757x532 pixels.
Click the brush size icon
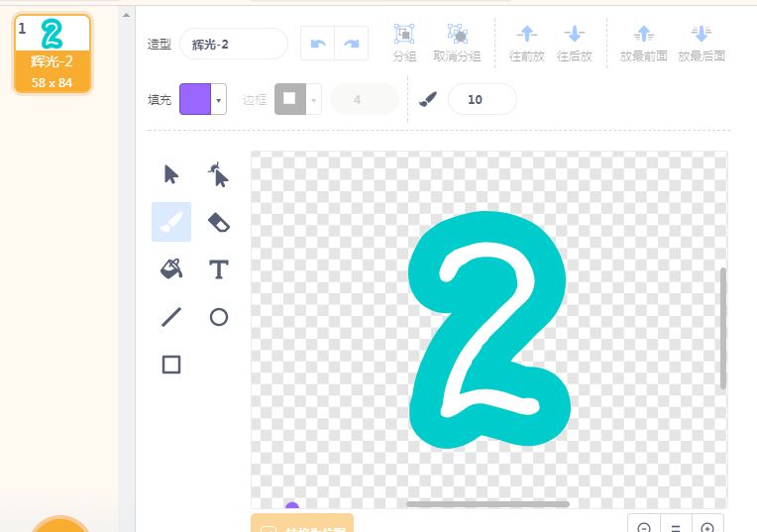[428, 99]
